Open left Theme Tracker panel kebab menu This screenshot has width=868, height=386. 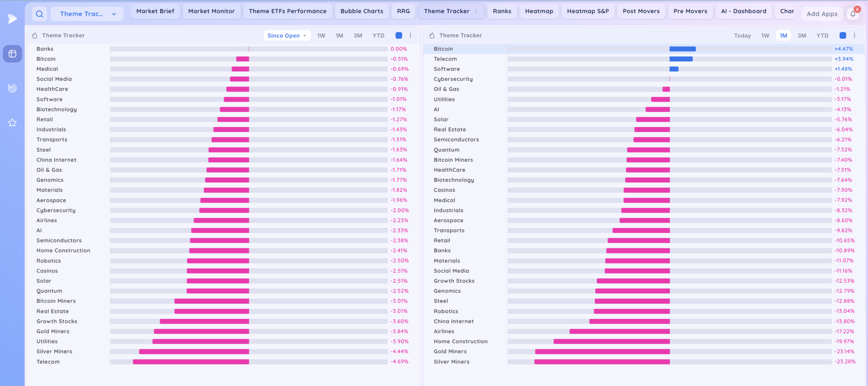(x=411, y=35)
